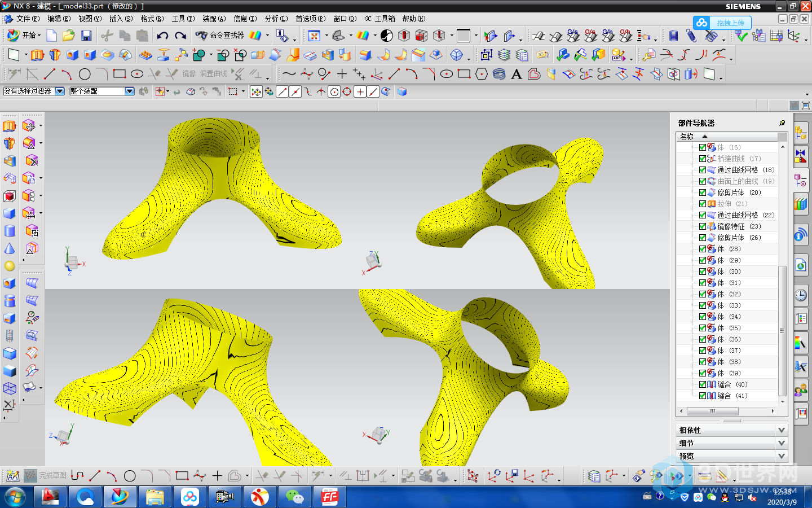Expand the 细节 (Details) panel
This screenshot has height=508, width=812.
[731, 443]
